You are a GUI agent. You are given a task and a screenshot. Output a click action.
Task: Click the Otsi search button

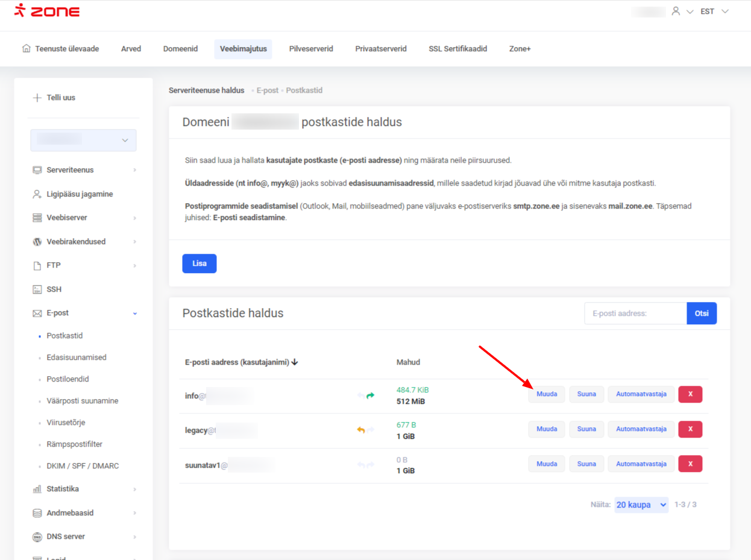pyautogui.click(x=702, y=313)
